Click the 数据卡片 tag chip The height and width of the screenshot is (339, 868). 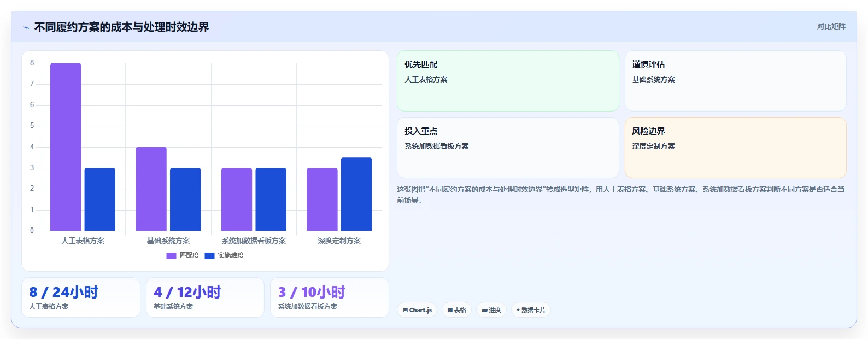[x=531, y=310]
